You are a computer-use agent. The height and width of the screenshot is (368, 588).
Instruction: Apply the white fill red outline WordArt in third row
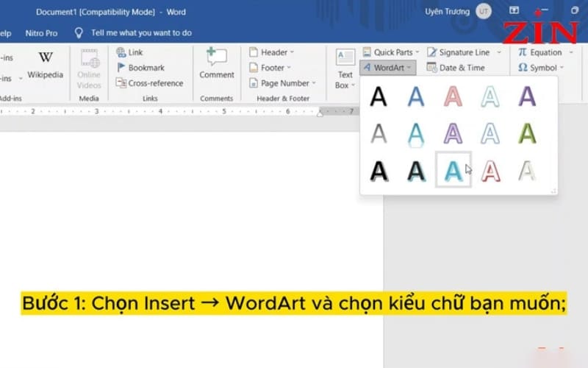(490, 171)
